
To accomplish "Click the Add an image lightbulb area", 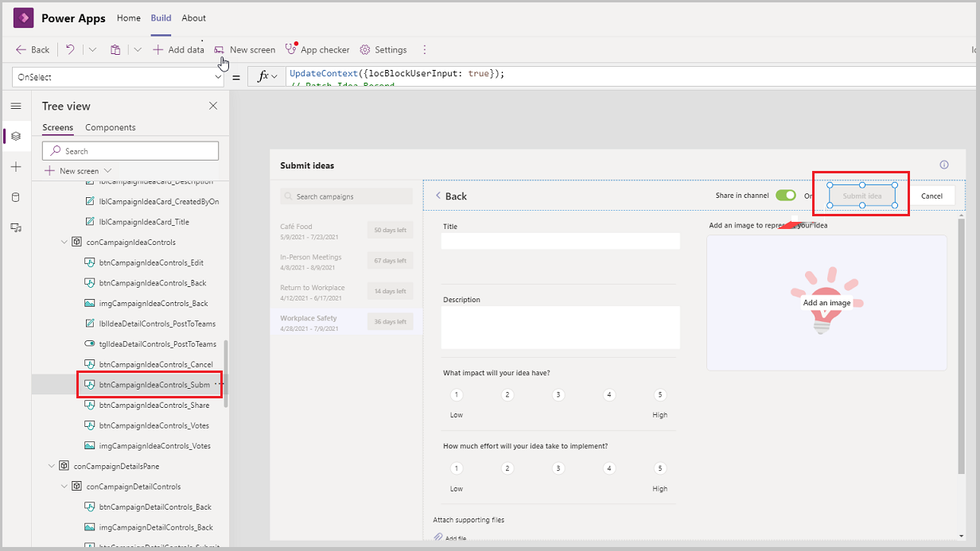I will pyautogui.click(x=826, y=302).
